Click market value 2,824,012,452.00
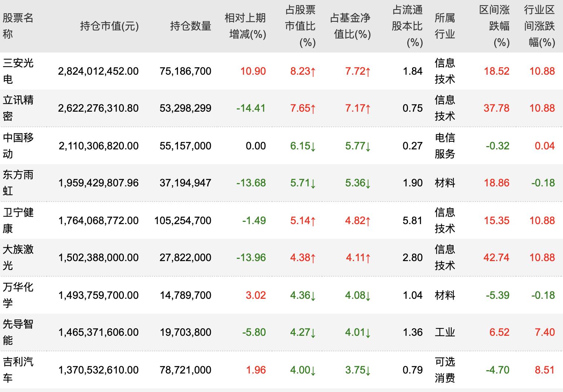This screenshot has width=563, height=392. click(98, 71)
